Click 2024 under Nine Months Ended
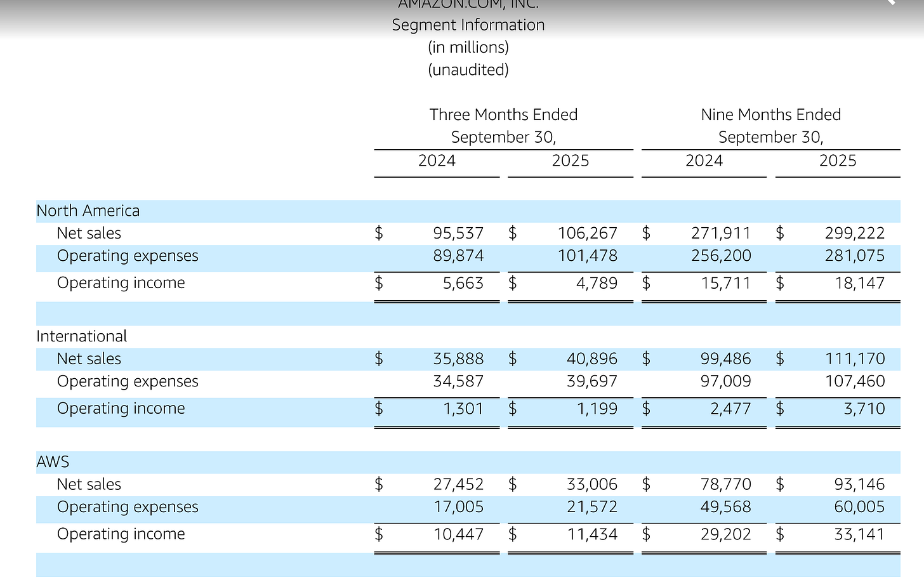Image resolution: width=924 pixels, height=580 pixels. [704, 161]
